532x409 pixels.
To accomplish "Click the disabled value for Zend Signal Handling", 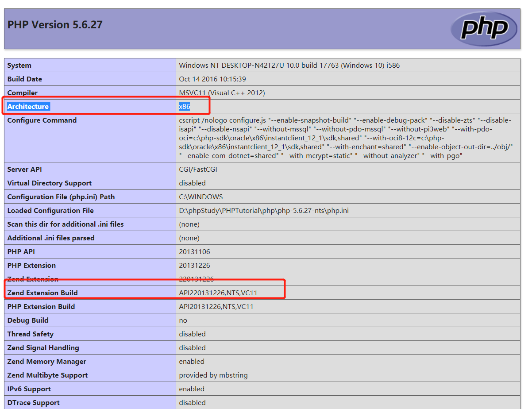I will 193,348.
